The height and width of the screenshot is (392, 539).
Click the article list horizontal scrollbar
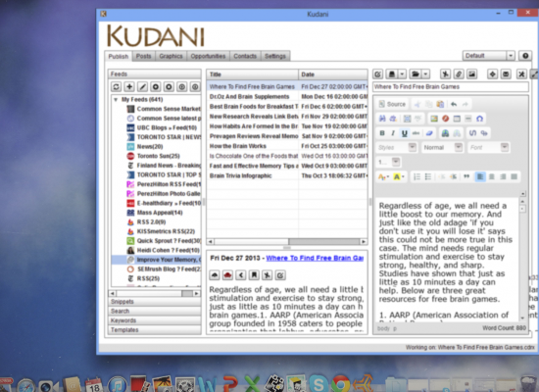(287, 242)
